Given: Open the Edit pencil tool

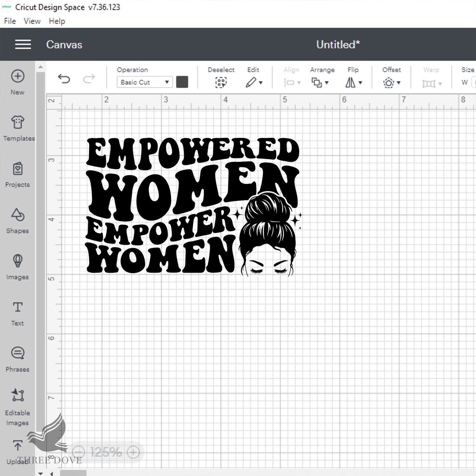Looking at the screenshot, I should pyautogui.click(x=251, y=82).
